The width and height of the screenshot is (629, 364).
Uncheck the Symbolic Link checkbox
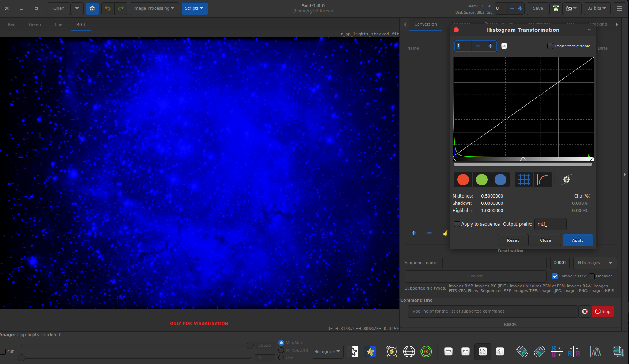click(555, 276)
